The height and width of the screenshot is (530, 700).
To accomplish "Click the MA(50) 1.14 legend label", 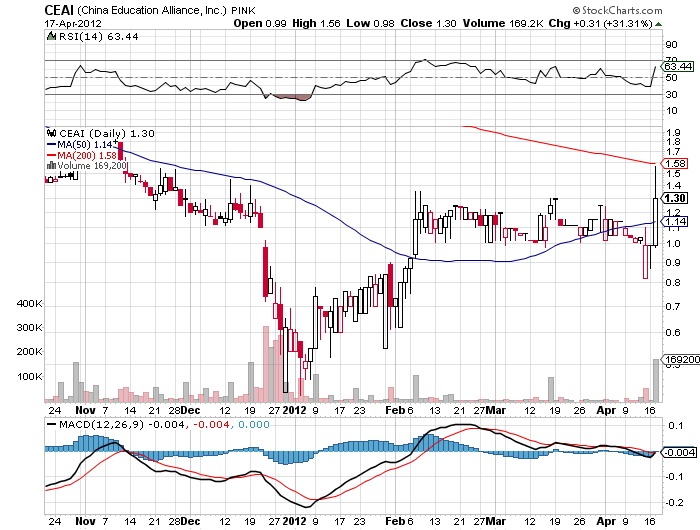I will (x=85, y=145).
